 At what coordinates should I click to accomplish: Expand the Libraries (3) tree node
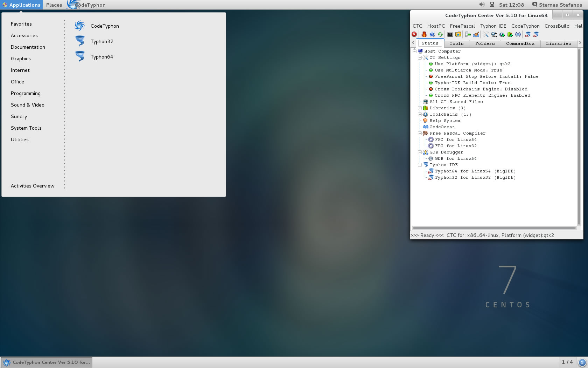420,108
